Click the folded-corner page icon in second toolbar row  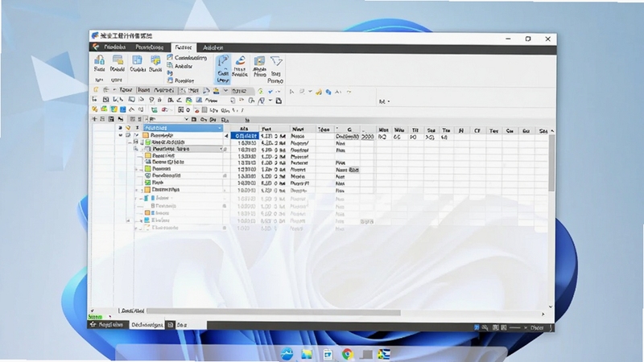(x=279, y=101)
